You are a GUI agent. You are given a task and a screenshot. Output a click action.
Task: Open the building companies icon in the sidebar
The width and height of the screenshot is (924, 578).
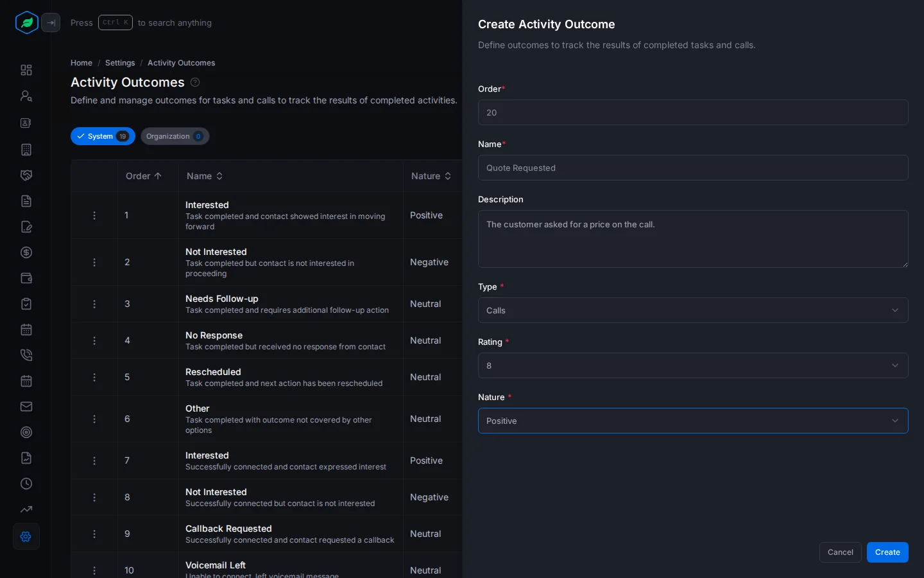[26, 150]
